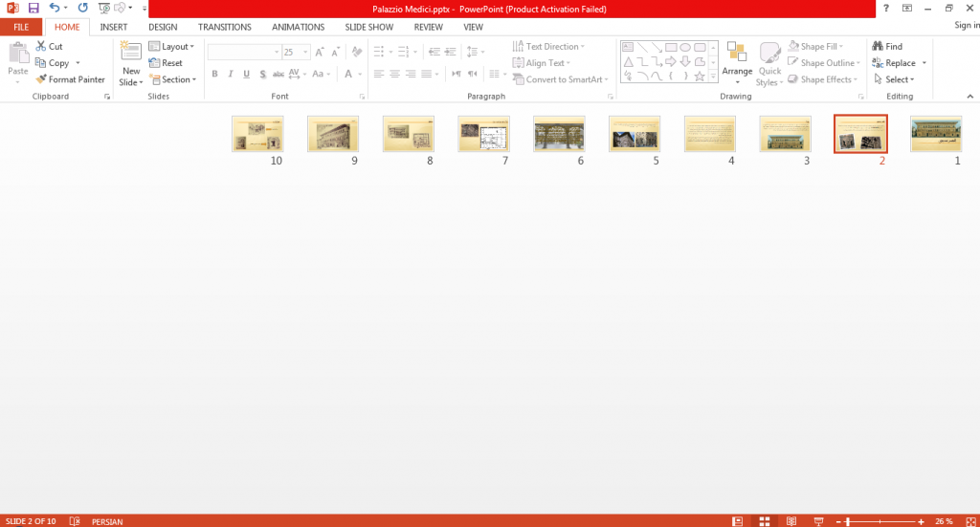This screenshot has height=527, width=980.
Task: Click the Reset slide button
Action: (x=166, y=63)
